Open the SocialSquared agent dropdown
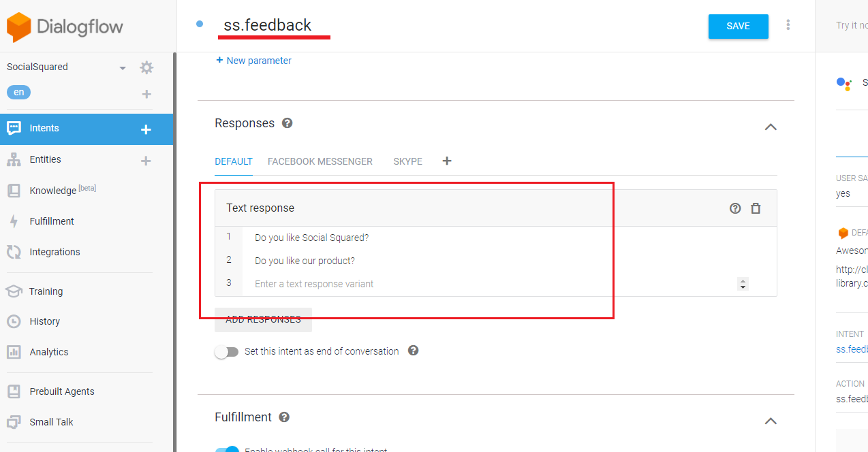 [x=123, y=67]
